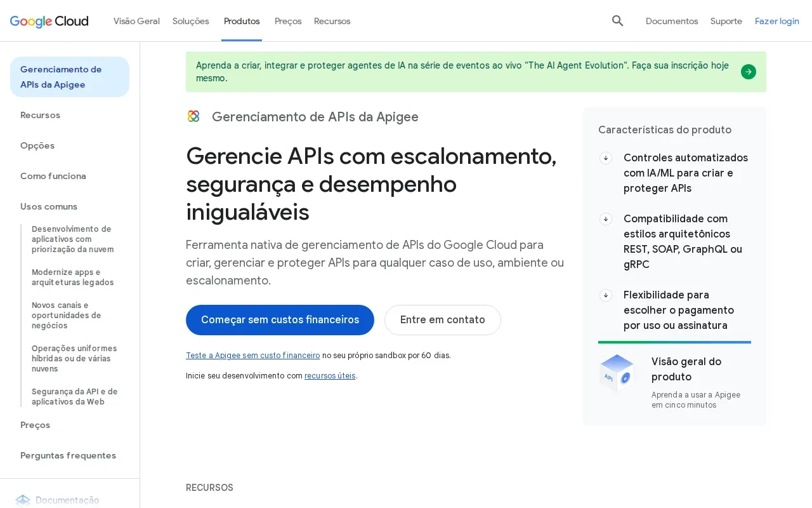Click Fazer login
Image resolution: width=812 pixels, height=508 pixels.
[777, 21]
